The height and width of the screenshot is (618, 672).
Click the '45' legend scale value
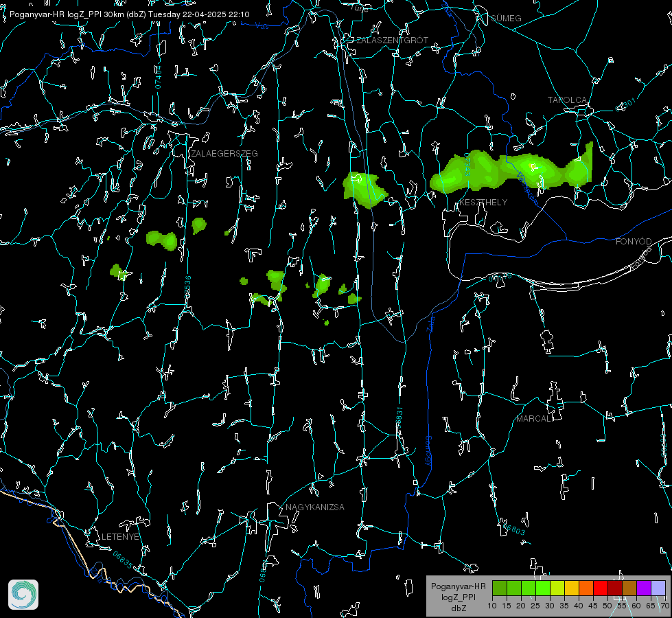pyautogui.click(x=592, y=606)
